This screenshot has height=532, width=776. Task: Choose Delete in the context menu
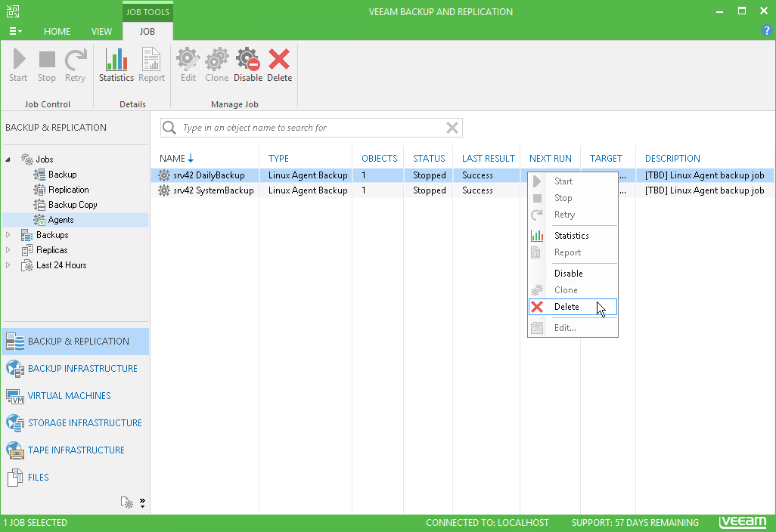click(573, 307)
